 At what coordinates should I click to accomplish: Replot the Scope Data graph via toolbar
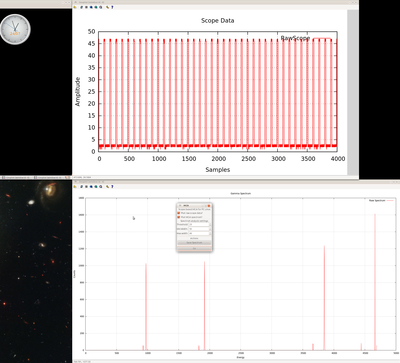(81, 7)
